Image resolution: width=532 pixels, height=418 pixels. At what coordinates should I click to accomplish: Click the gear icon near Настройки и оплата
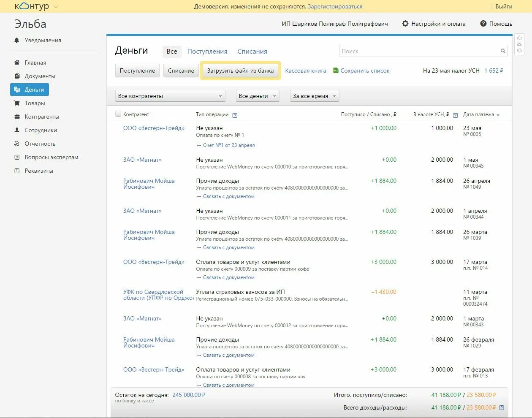coord(405,24)
